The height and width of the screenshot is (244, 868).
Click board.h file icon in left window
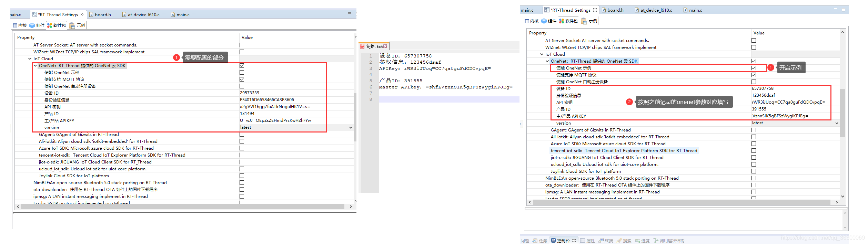point(91,14)
